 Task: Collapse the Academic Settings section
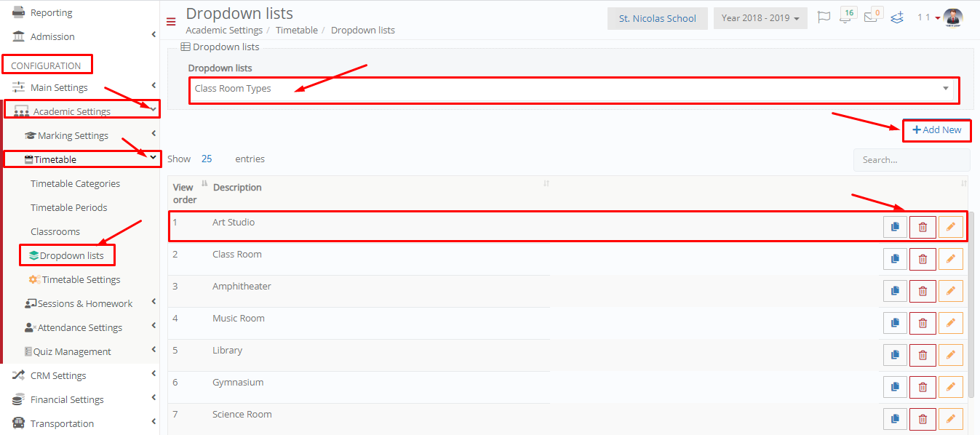[80, 111]
